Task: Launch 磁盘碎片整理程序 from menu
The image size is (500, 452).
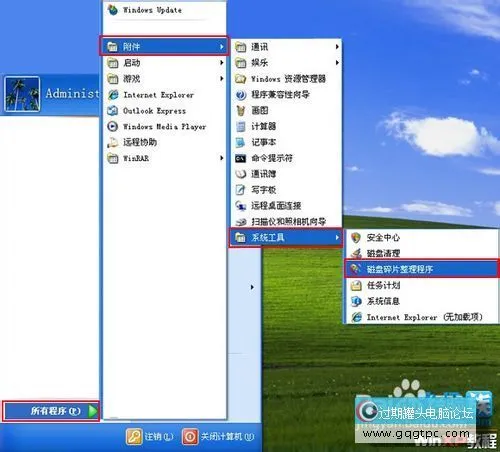Action: [x=422, y=269]
